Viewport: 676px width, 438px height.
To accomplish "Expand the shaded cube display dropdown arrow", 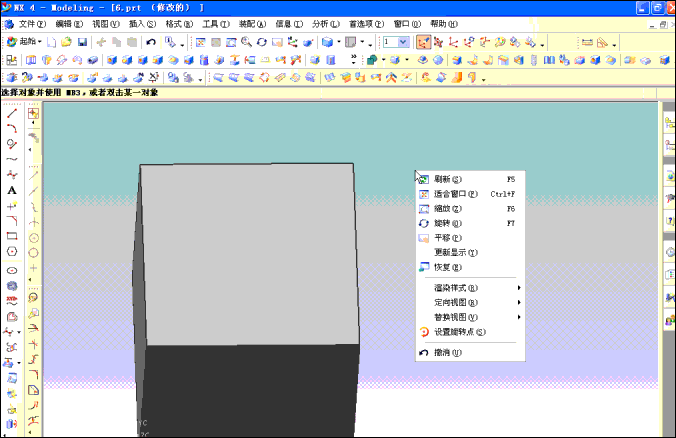I will pyautogui.click(x=338, y=42).
